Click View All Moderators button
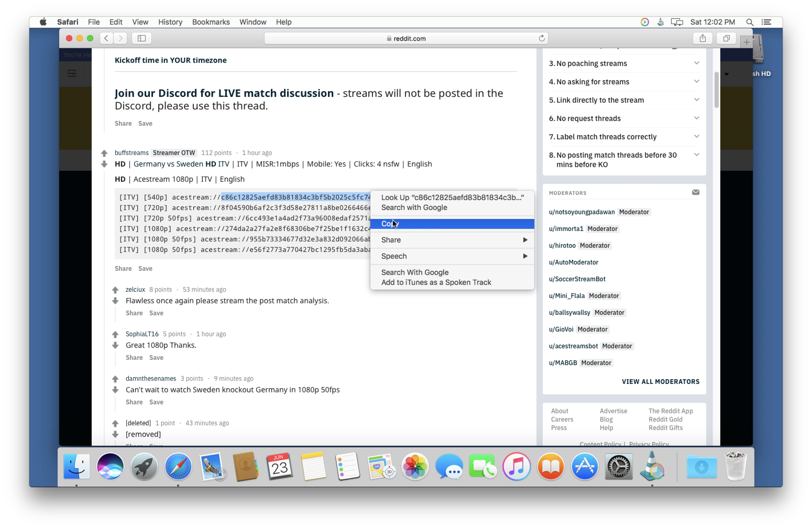This screenshot has width=812, height=529. (661, 381)
